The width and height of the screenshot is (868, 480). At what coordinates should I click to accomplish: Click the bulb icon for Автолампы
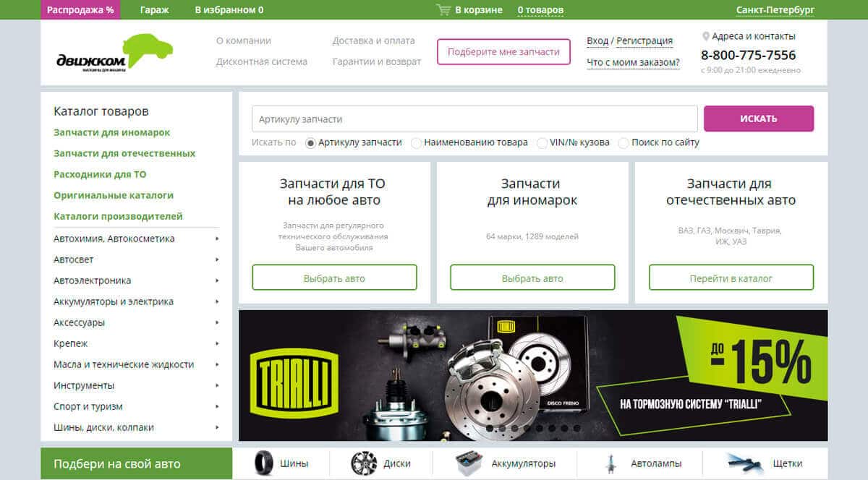tap(611, 463)
